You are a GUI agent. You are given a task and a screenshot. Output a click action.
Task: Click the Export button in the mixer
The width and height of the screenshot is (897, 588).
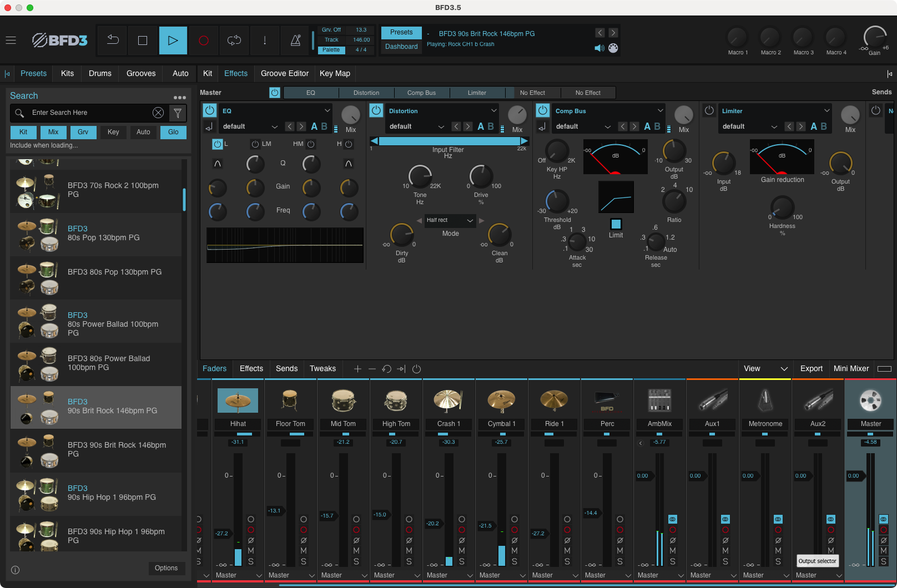tap(811, 368)
